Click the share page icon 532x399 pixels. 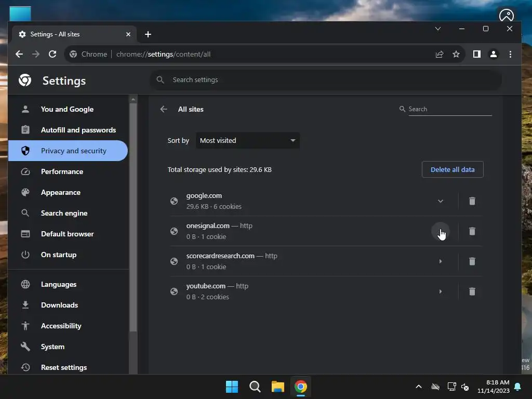440,54
